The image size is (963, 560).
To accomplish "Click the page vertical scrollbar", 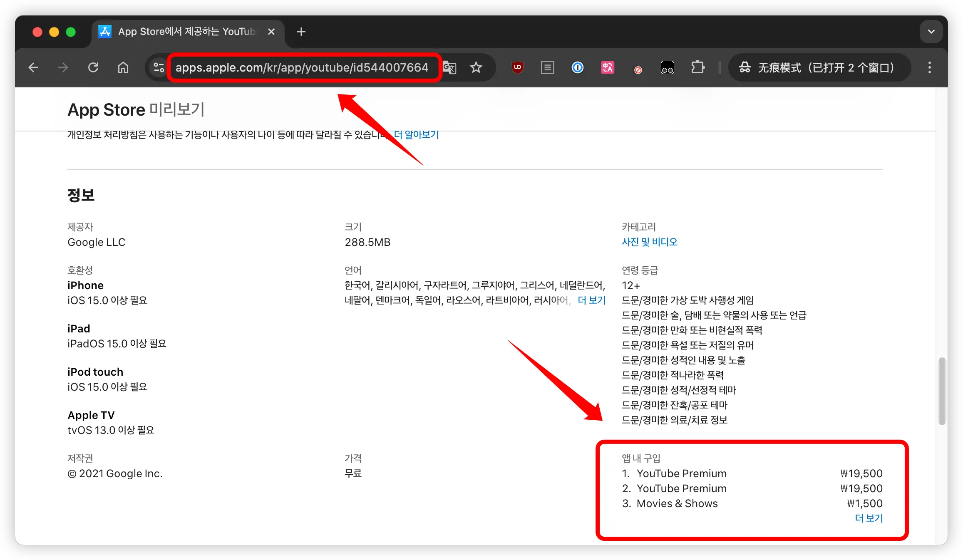I will point(942,391).
